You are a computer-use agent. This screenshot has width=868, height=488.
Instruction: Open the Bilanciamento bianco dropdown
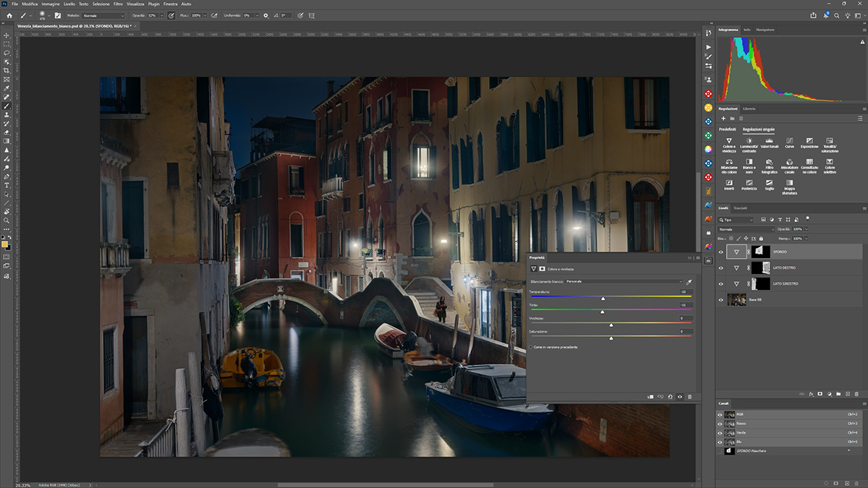coord(623,281)
